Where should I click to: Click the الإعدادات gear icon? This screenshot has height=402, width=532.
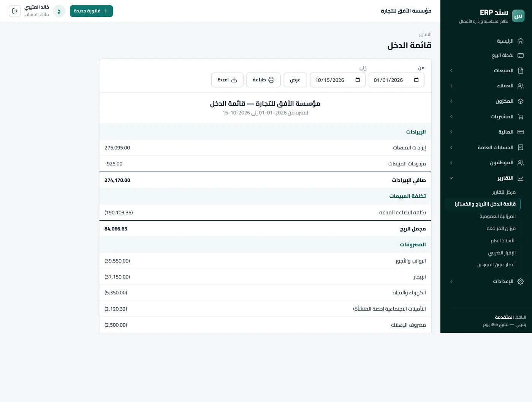pos(521,281)
